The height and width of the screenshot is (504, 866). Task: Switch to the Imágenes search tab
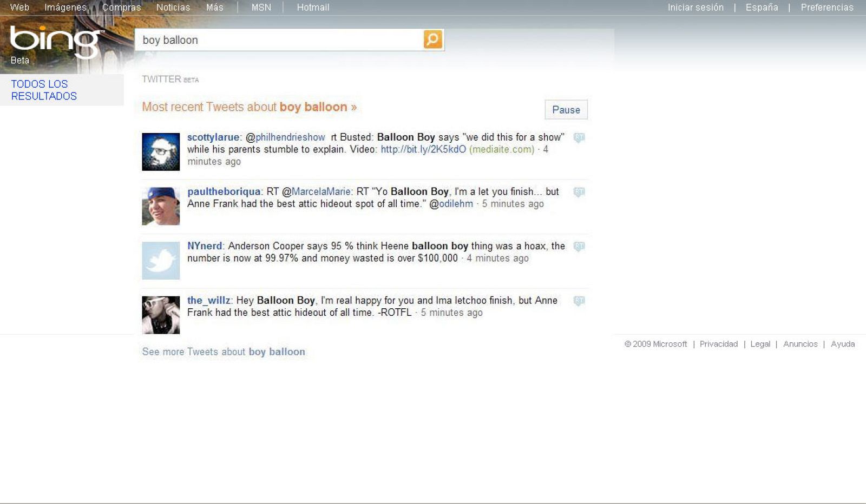click(65, 8)
